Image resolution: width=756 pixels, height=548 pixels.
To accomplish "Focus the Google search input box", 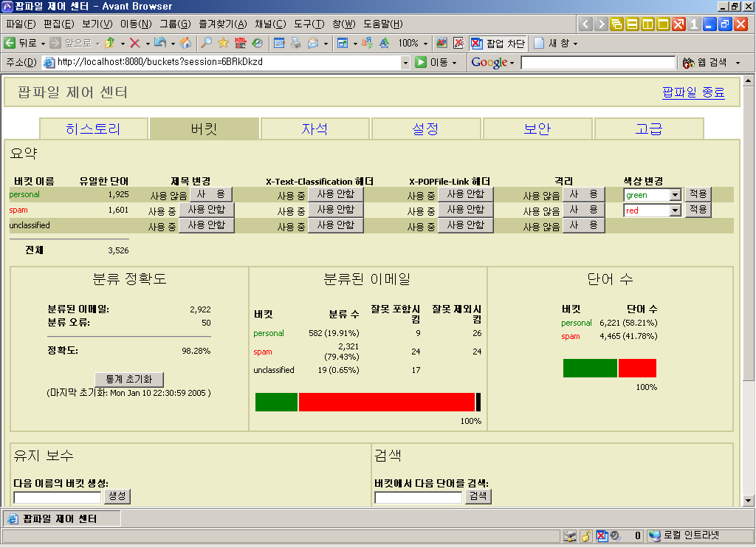I will (598, 63).
